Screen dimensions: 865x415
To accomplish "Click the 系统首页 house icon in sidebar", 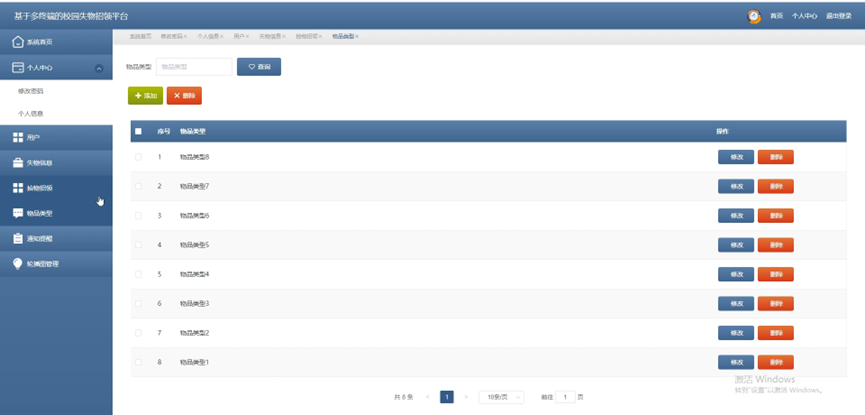I will (x=18, y=42).
